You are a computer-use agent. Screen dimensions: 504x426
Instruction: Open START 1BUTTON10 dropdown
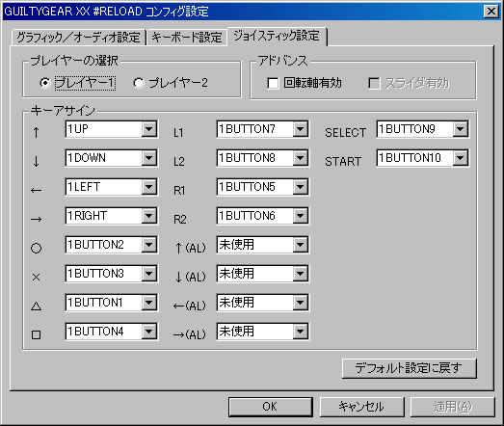[423, 158]
